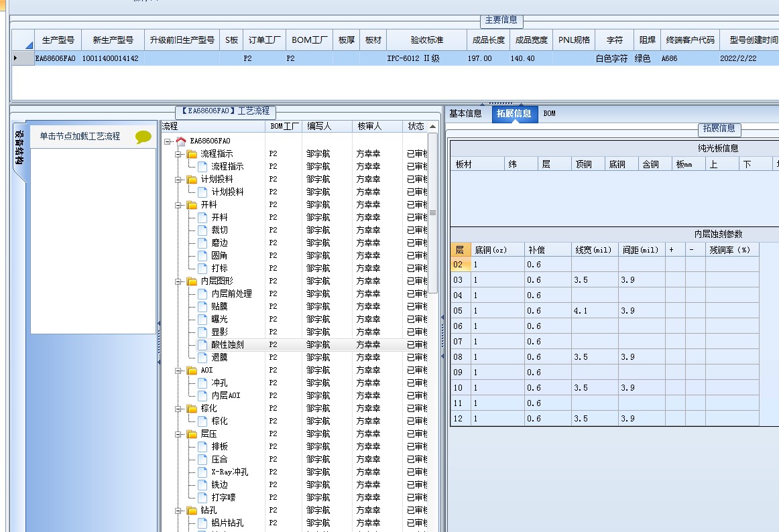The width and height of the screenshot is (779, 532).
Task: Click the 内层图形 folder icon
Action: [192, 281]
